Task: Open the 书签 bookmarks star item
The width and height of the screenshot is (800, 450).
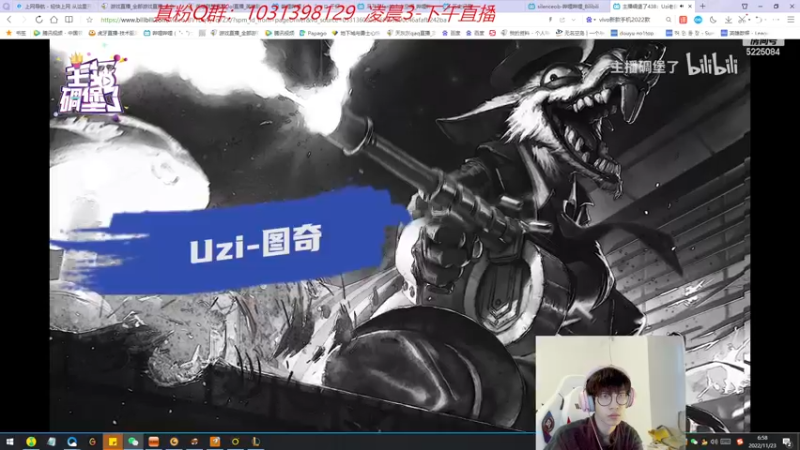Action: [16, 33]
